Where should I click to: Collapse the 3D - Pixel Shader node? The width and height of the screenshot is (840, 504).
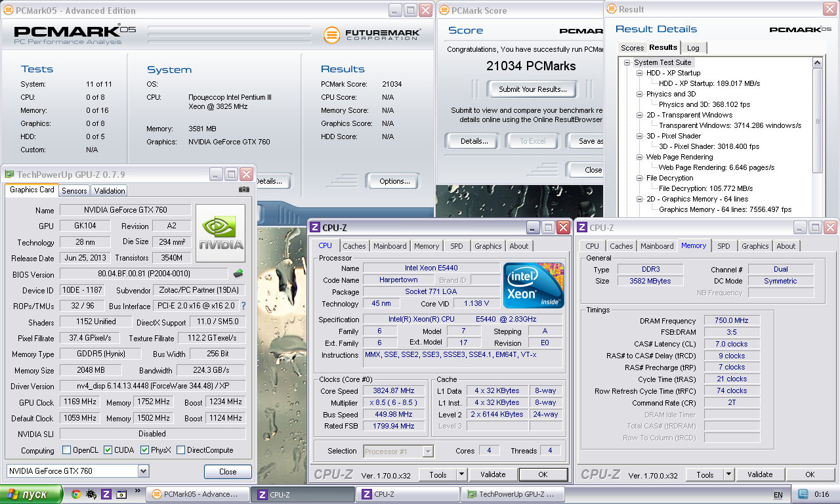coord(639,136)
